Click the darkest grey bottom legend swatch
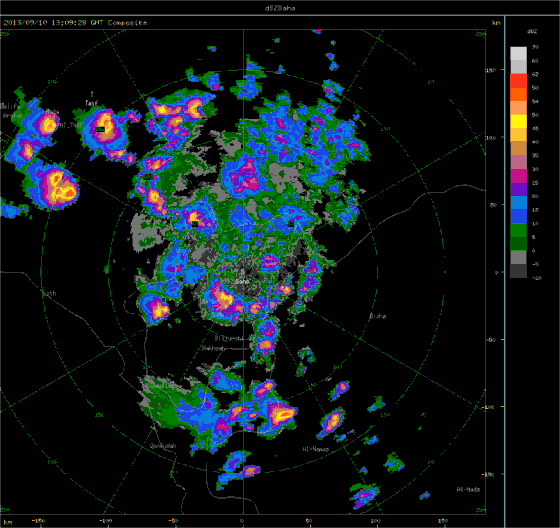 518,271
